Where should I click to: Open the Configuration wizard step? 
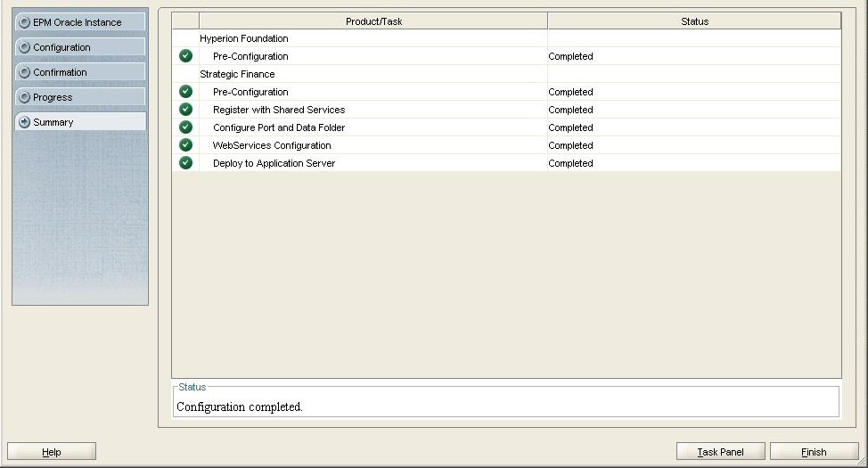(x=80, y=47)
